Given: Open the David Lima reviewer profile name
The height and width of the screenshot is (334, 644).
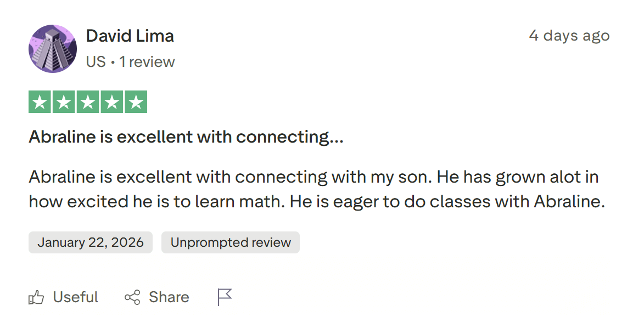Looking at the screenshot, I should [130, 36].
